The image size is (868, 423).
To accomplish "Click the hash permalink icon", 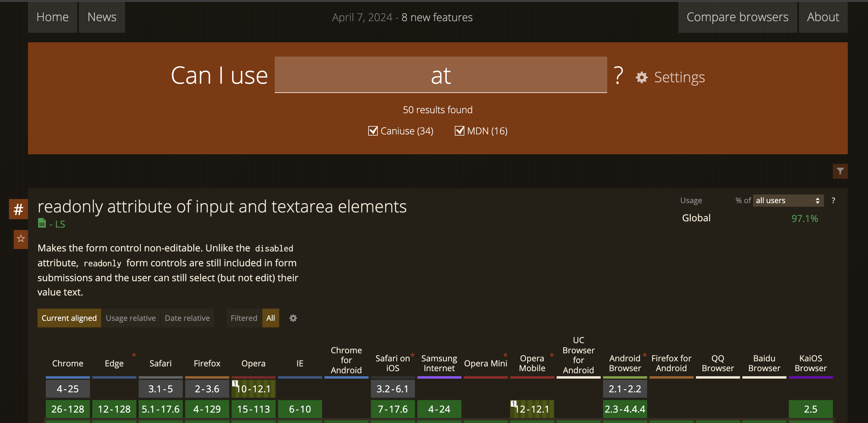I will (x=18, y=209).
